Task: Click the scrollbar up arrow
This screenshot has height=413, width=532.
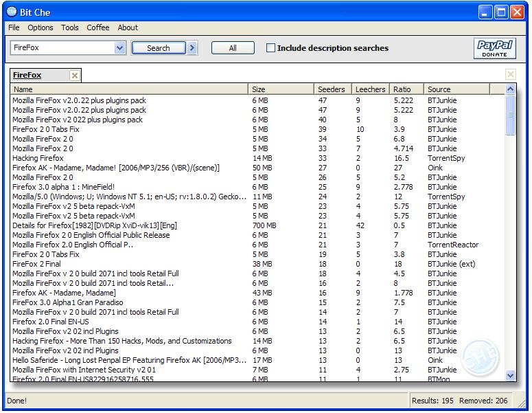Action: [x=510, y=89]
